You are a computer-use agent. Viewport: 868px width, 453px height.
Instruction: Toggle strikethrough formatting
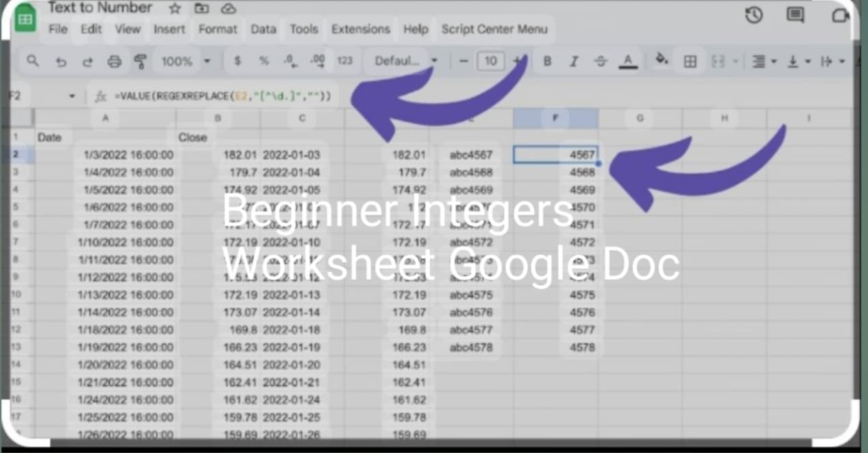[x=601, y=61]
